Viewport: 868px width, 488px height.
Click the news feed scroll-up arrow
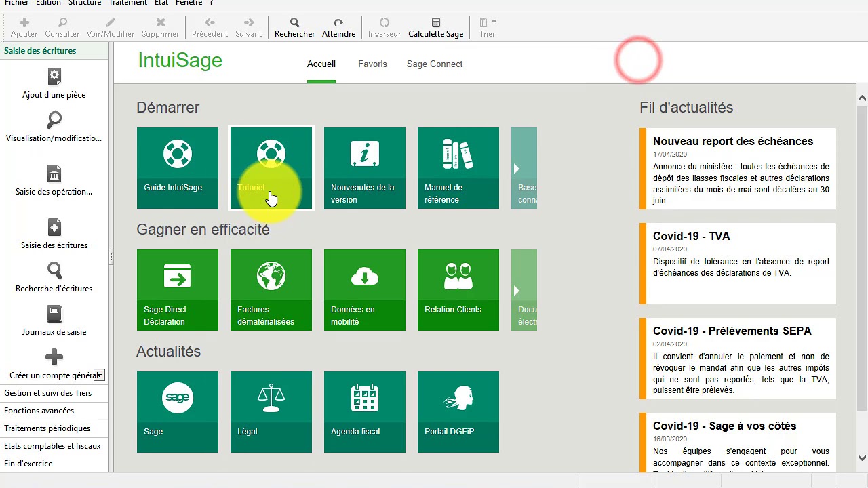[862, 98]
